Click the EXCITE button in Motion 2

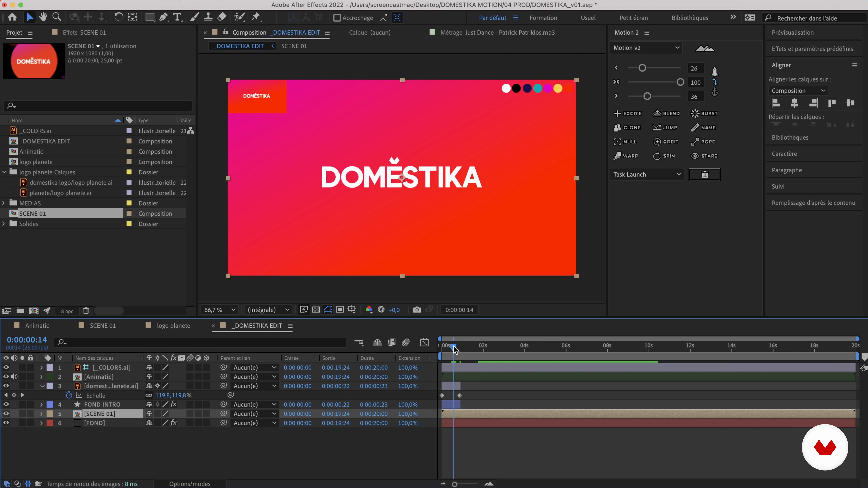pos(628,113)
